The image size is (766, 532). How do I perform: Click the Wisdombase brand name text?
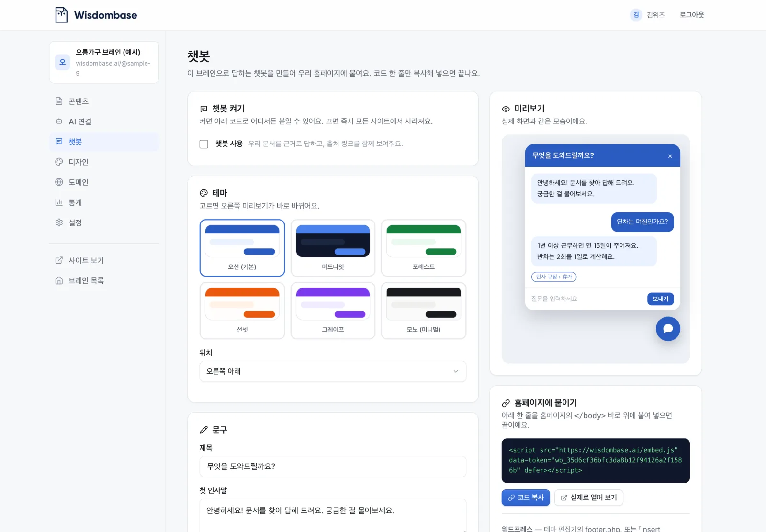point(105,15)
